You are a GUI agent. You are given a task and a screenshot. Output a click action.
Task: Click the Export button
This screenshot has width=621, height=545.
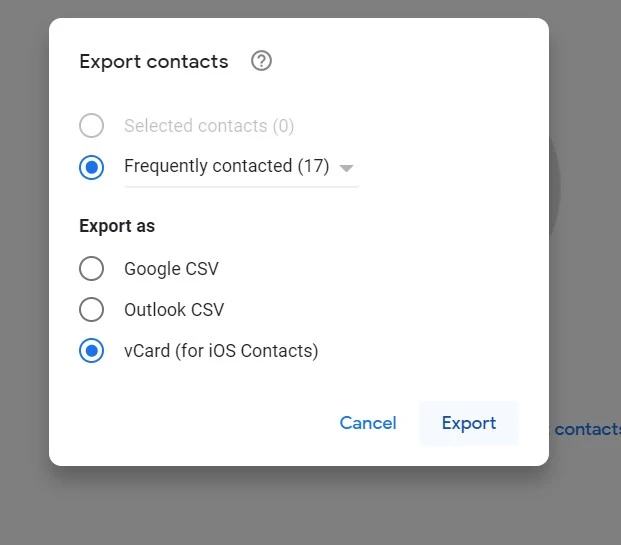(x=468, y=423)
